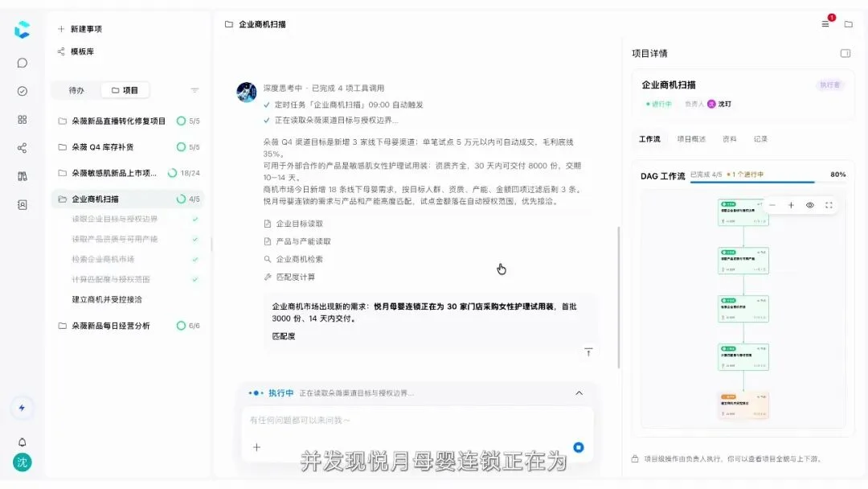The image size is (868, 489).
Task: Open the share nodes sidebar icon
Action: click(23, 148)
